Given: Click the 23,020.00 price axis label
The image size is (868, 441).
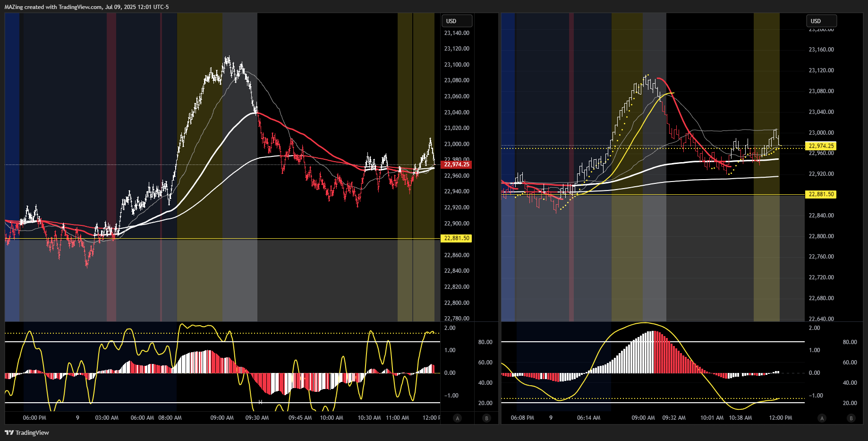Looking at the screenshot, I should click(x=457, y=128).
